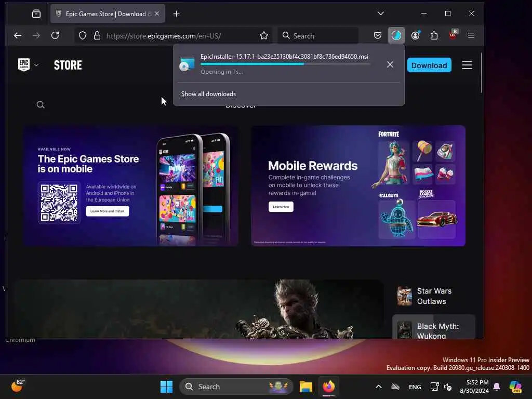Viewport: 532px width, 399px height.
Task: Open the store page hamburger menu
Action: [x=467, y=65]
